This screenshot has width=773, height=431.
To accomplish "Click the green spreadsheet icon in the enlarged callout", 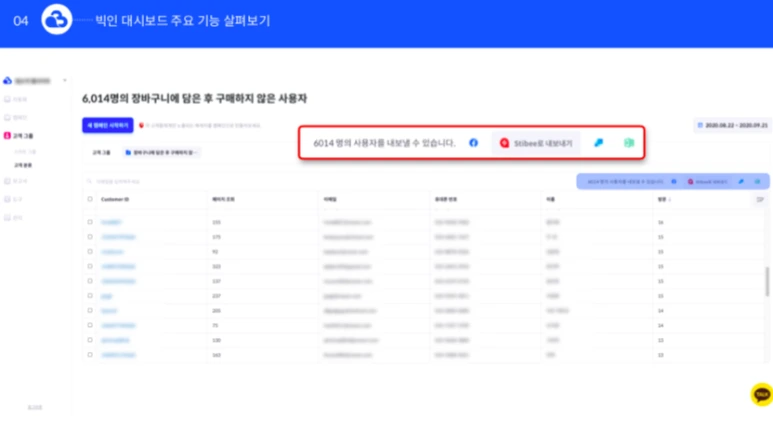I will pos(629,143).
